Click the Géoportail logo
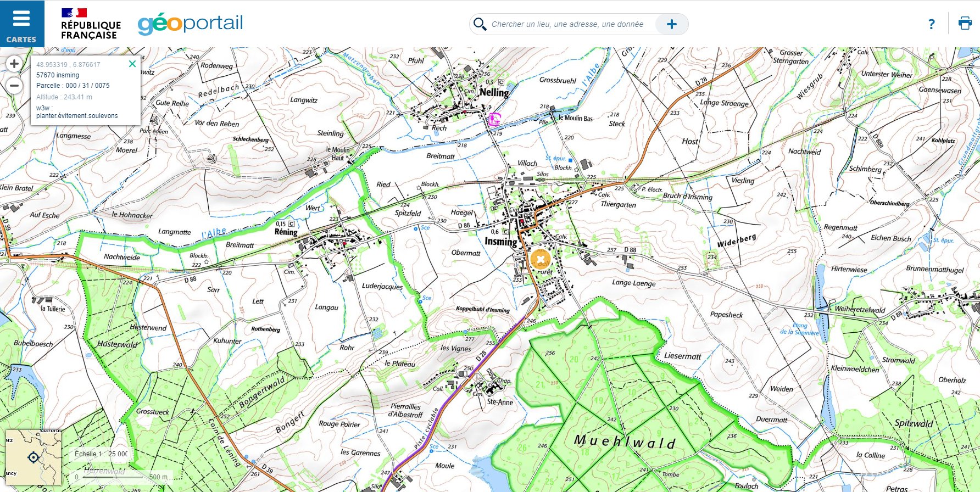This screenshot has width=980, height=492. [x=190, y=24]
